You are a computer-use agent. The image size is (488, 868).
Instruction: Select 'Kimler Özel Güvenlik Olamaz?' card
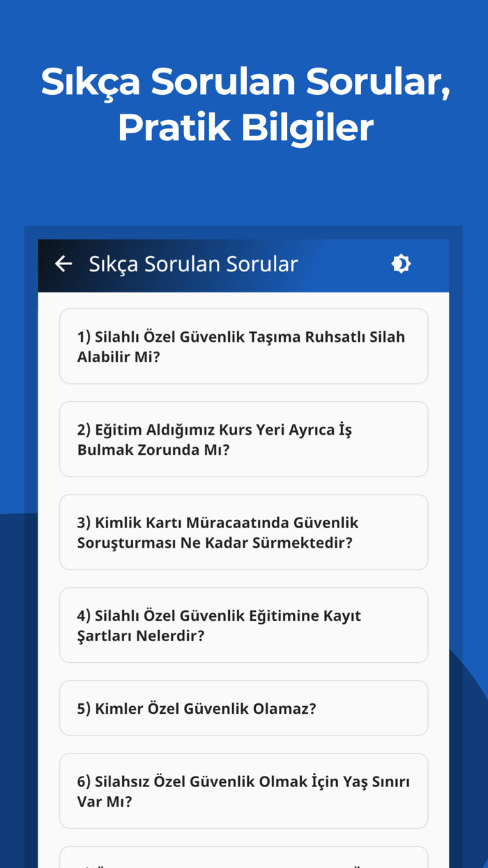tap(244, 708)
